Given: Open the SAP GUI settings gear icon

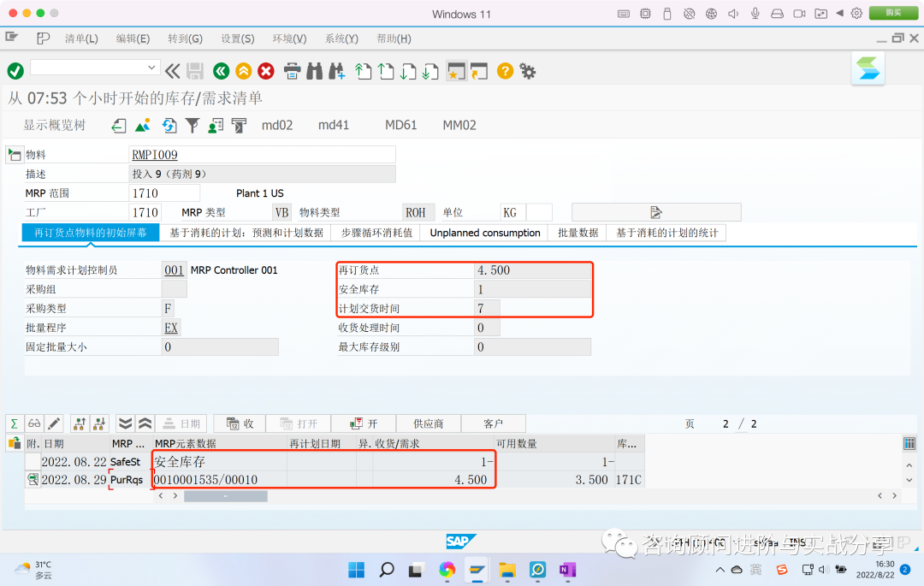Looking at the screenshot, I should (x=528, y=71).
